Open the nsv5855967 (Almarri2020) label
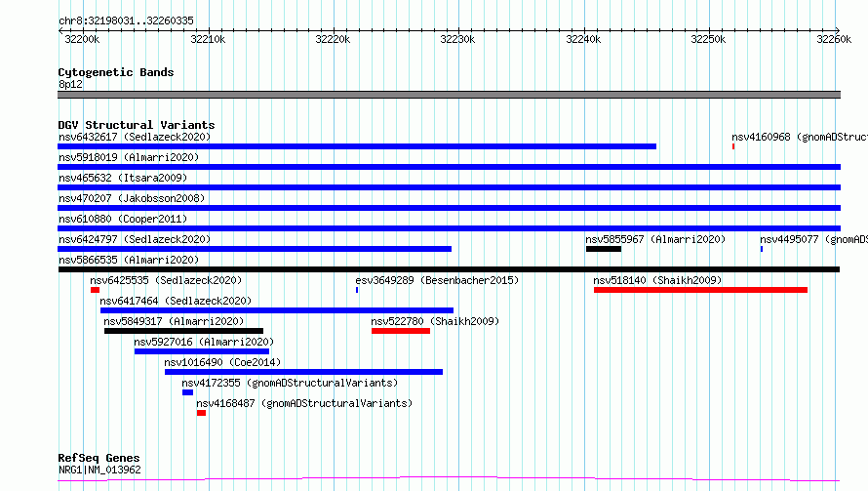868x491 pixels. click(655, 239)
